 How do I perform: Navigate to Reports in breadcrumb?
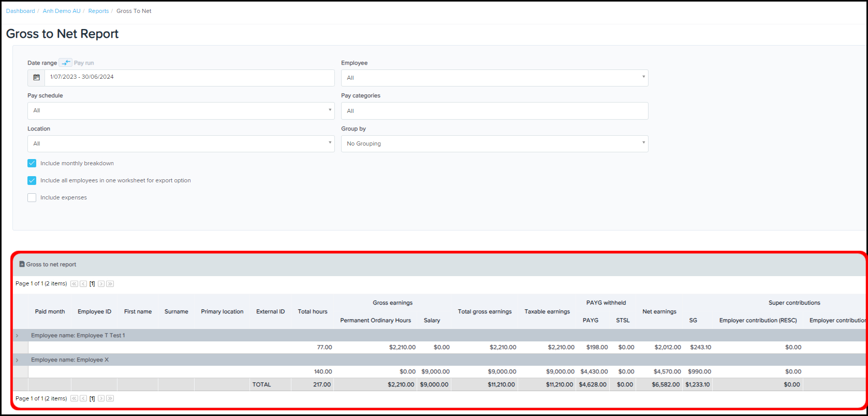coord(98,11)
